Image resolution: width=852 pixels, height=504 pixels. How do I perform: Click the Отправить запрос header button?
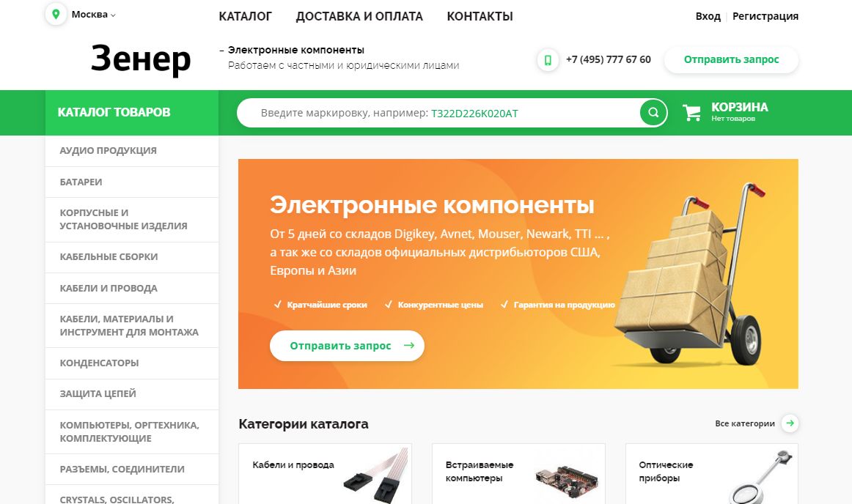731,60
